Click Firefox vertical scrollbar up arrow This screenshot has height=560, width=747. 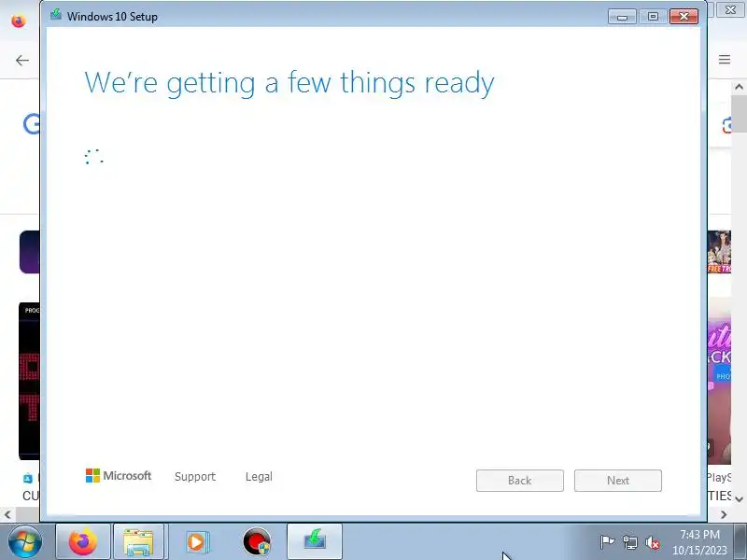tap(739, 87)
